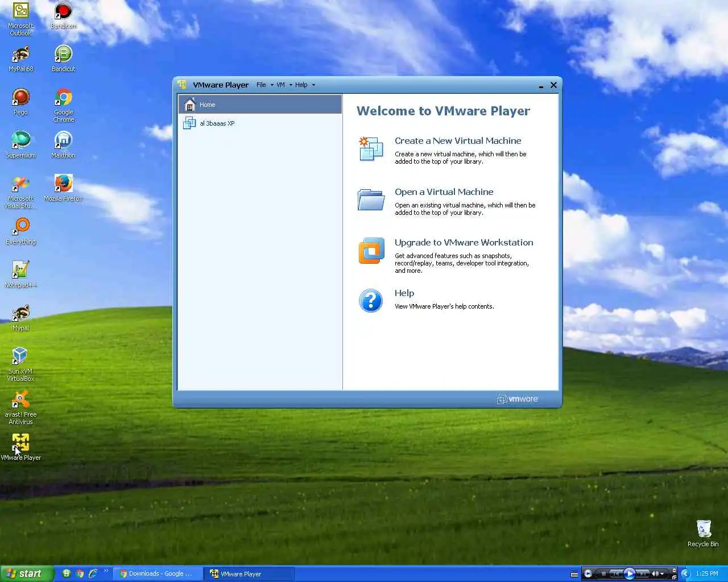Screen dimensions: 728x582
Task: Mute taskbar media player speaker icon
Action: coord(654,574)
